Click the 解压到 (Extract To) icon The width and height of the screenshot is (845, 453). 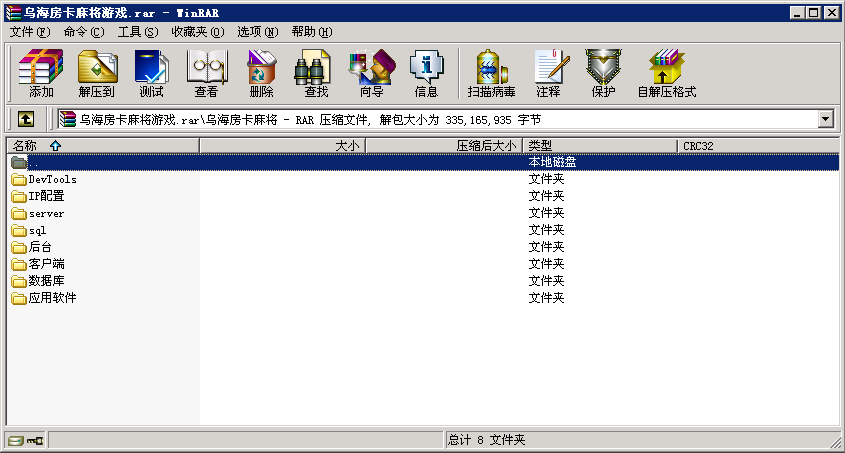point(96,73)
